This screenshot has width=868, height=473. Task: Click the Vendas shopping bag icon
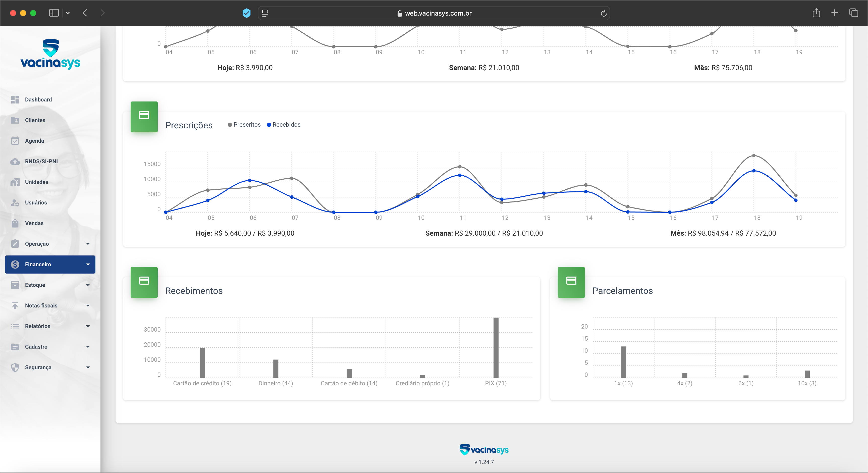[x=15, y=223]
